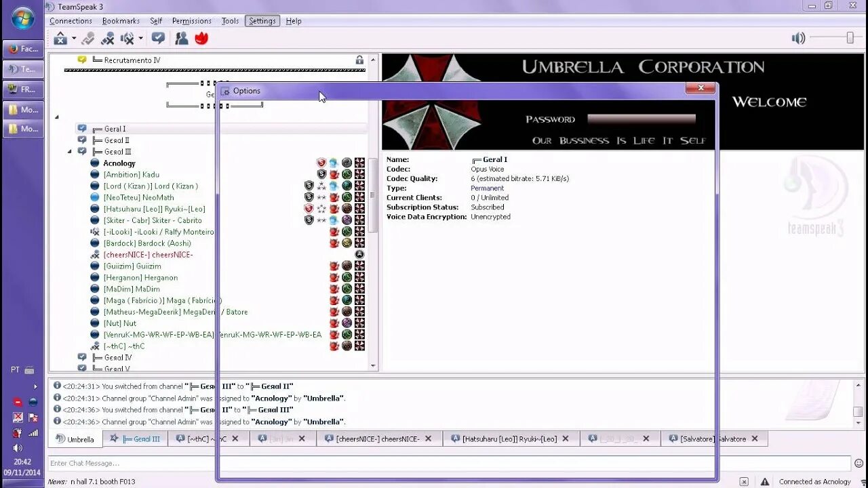Close the Options dialog window

[700, 88]
